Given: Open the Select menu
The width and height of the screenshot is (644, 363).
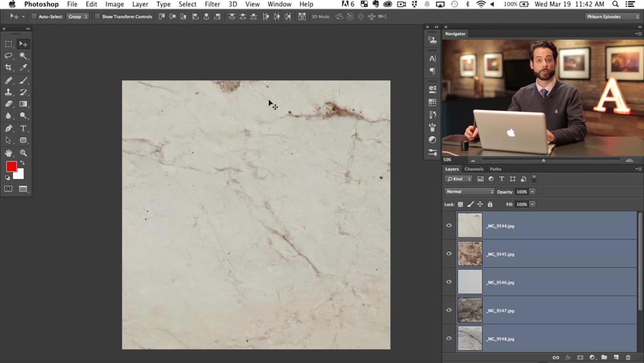Looking at the screenshot, I should [x=187, y=4].
